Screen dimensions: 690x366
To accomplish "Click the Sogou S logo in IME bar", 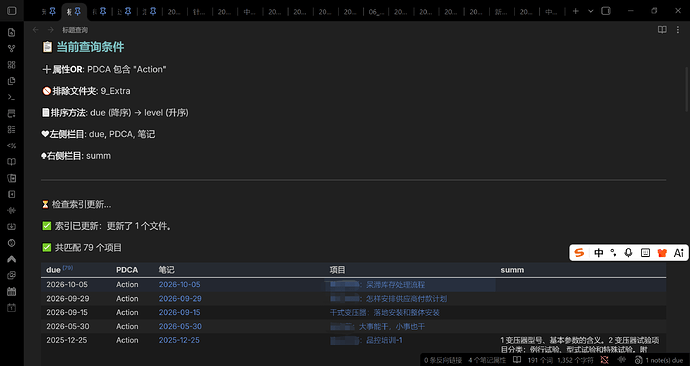I will click(x=579, y=253).
